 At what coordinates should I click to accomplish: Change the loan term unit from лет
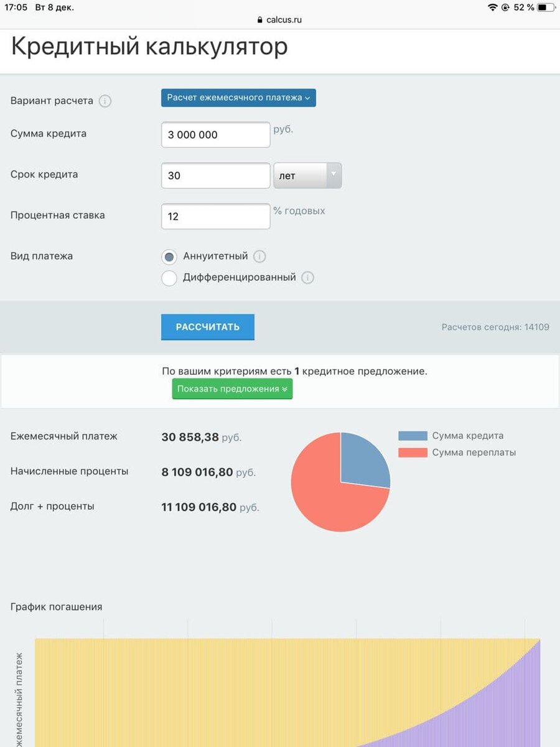(307, 176)
